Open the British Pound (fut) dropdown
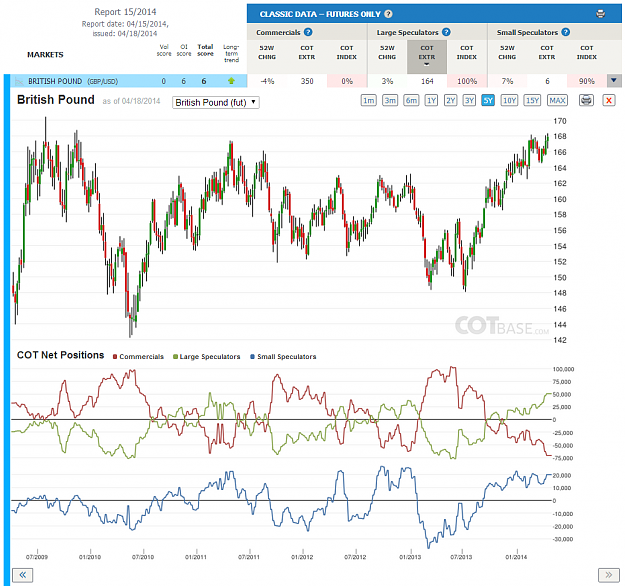 (x=216, y=102)
